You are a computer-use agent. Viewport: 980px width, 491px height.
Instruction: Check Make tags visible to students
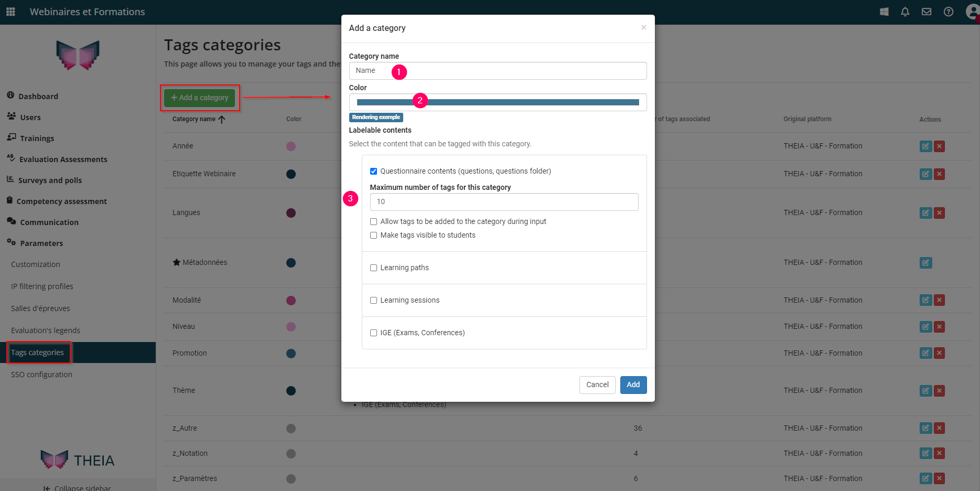click(373, 235)
